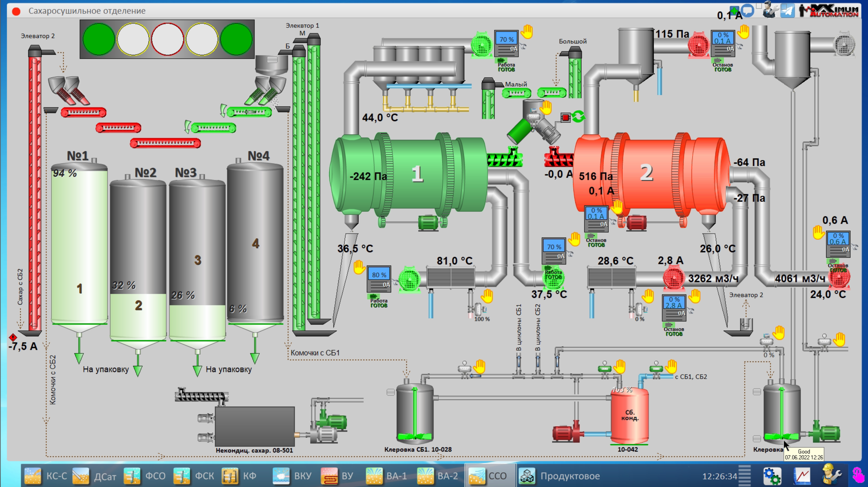The height and width of the screenshot is (487, 868).
Task: Tick lower checkbox beside the right Клеровка tank
Action: point(757,438)
